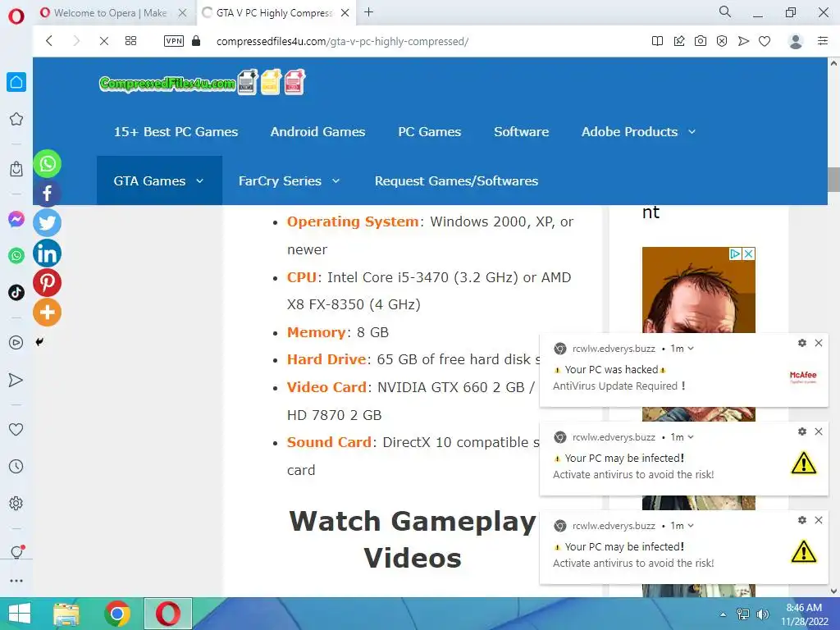
Task: Open WhatsApp in the Opera sidebar
Action: 16,256
